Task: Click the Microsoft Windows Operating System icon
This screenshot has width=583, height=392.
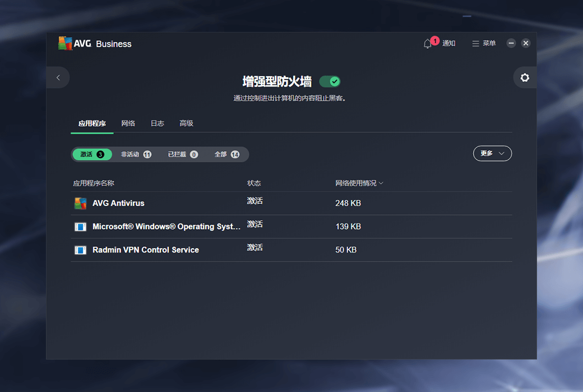Action: (x=81, y=227)
